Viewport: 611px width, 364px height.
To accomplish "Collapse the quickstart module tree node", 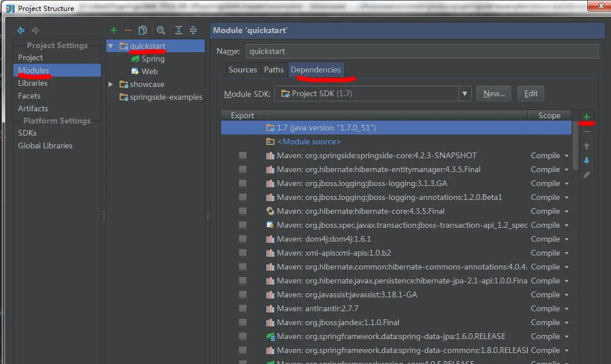I will click(111, 46).
